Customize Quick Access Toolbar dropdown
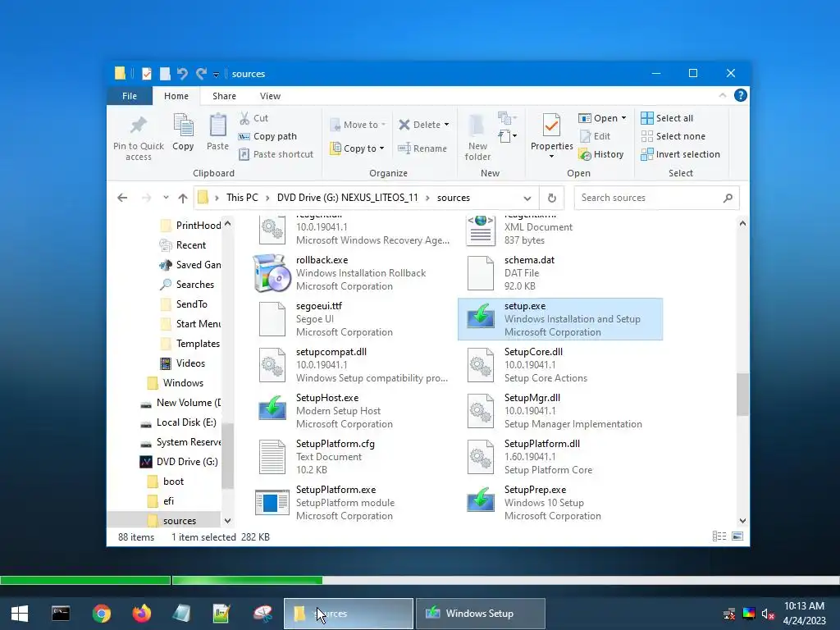 pyautogui.click(x=216, y=75)
